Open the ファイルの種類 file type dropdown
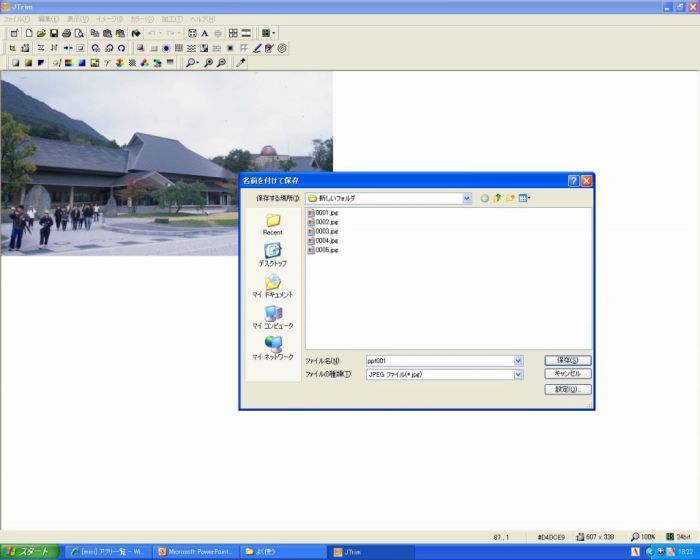This screenshot has width=700, height=560. [x=518, y=374]
